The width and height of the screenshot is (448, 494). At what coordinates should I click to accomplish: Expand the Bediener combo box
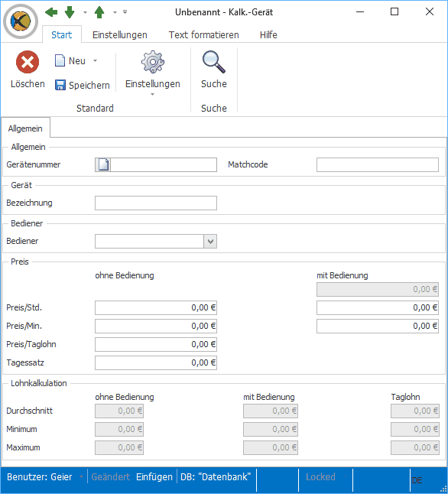click(210, 242)
